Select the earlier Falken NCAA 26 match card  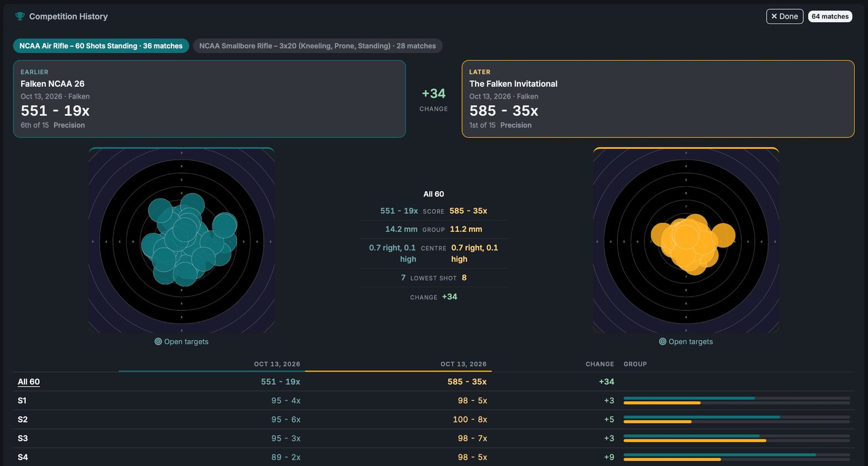209,99
